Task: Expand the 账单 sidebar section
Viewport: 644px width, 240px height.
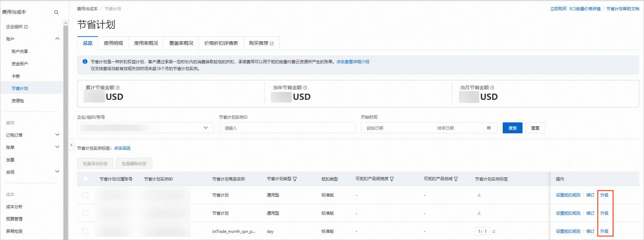Action: pos(57,147)
